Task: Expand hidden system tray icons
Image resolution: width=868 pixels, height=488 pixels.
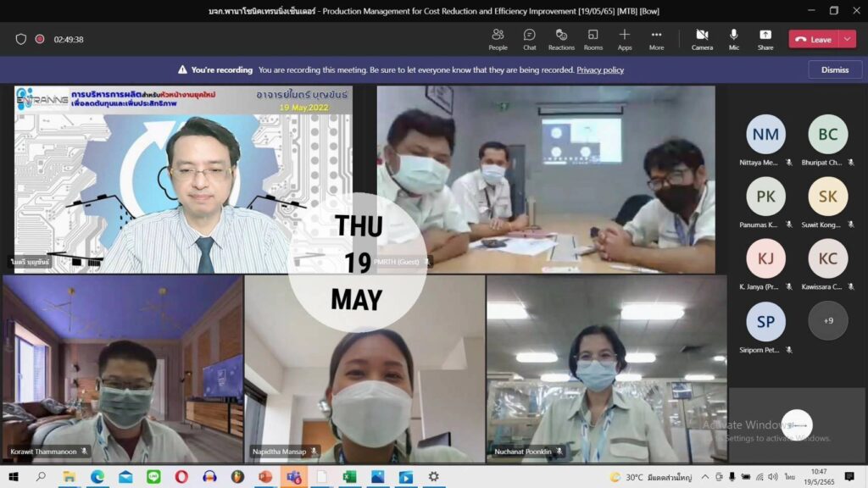Action: pyautogui.click(x=704, y=477)
